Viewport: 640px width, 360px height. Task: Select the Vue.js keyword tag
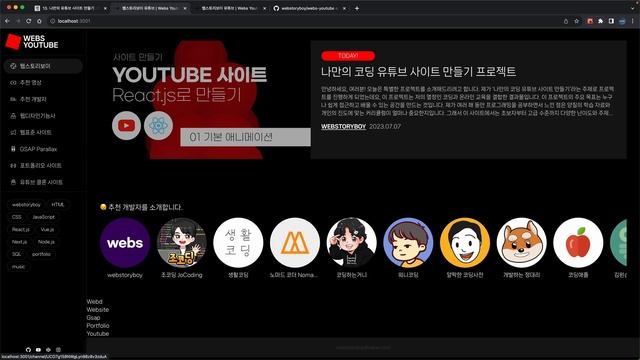[47, 229]
